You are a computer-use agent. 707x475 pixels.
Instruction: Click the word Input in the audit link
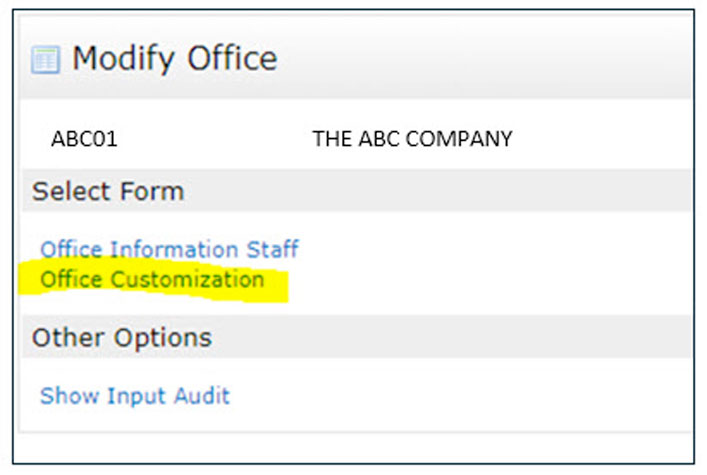132,396
